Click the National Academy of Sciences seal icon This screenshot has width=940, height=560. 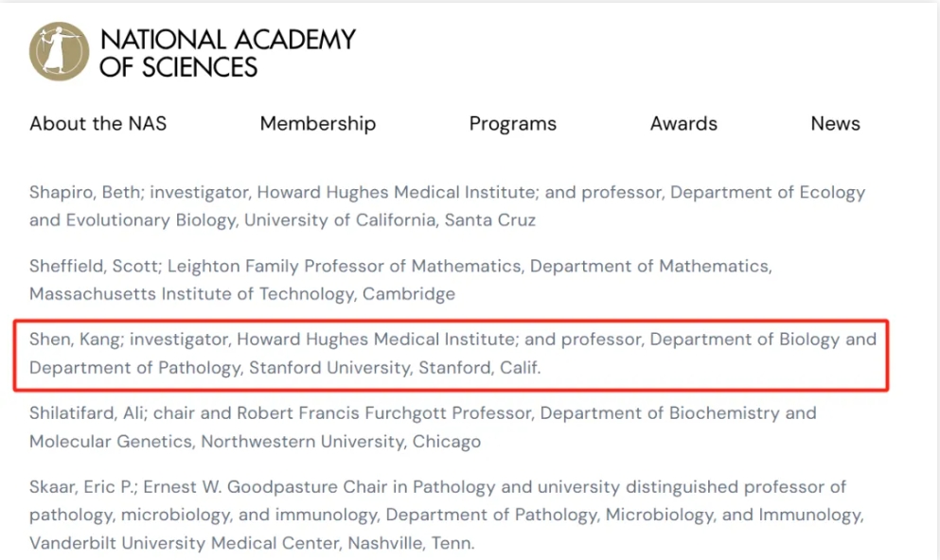click(59, 51)
